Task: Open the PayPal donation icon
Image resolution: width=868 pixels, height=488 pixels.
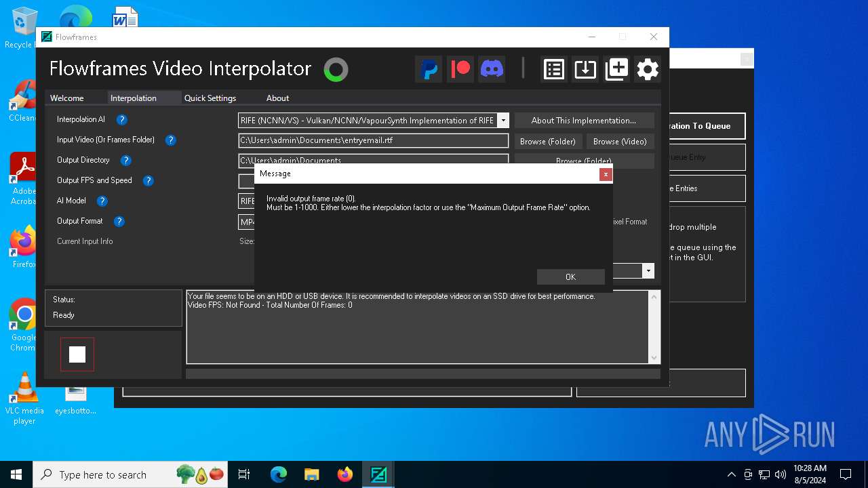Action: (x=429, y=69)
